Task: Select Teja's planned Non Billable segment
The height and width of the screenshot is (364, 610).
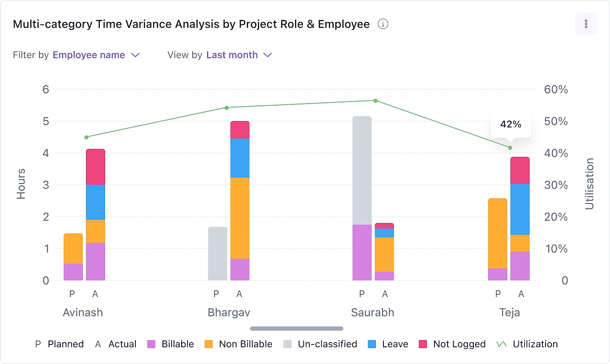Action: point(498,233)
